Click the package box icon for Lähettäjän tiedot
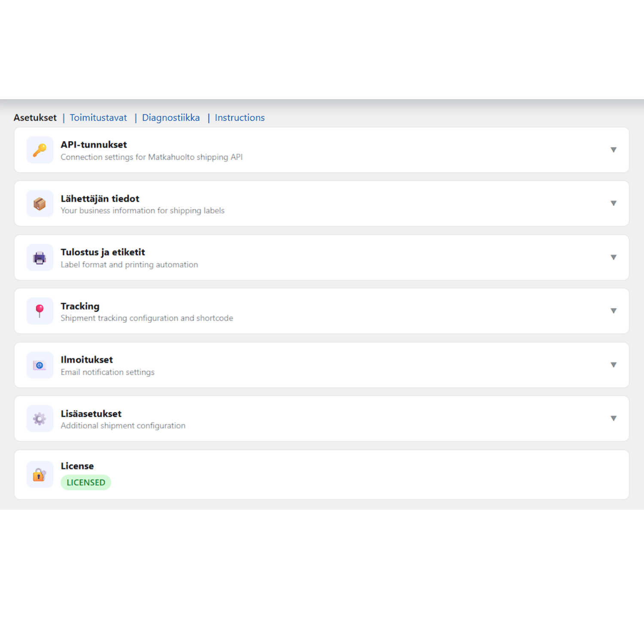 40,204
